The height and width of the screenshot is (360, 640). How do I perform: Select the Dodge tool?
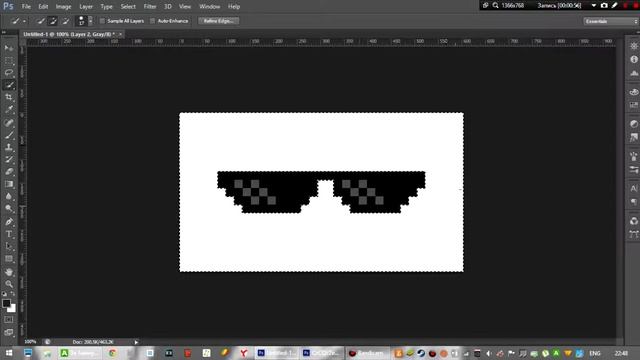pyautogui.click(x=9, y=209)
